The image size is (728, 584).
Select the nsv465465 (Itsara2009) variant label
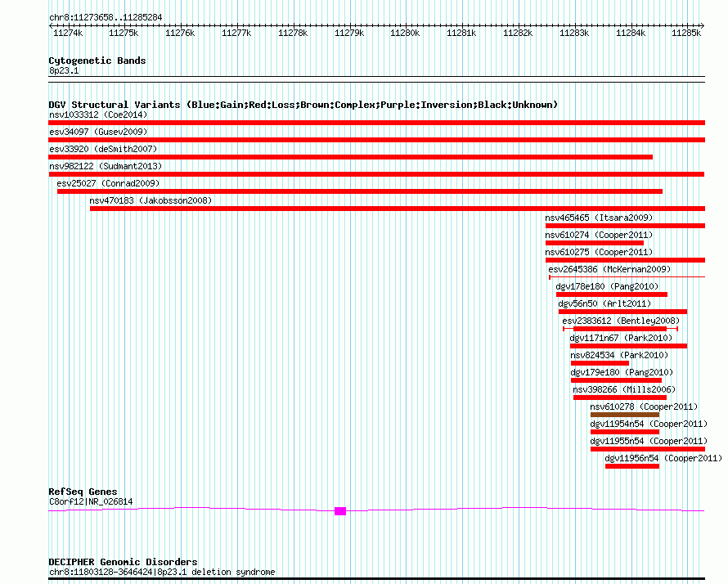(x=599, y=218)
